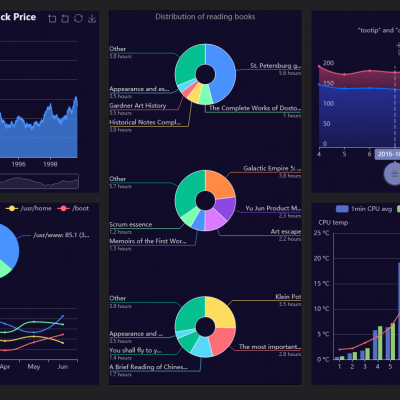Click the restore (refresh) toolbox icon
The image size is (400, 400).
pos(78,18)
